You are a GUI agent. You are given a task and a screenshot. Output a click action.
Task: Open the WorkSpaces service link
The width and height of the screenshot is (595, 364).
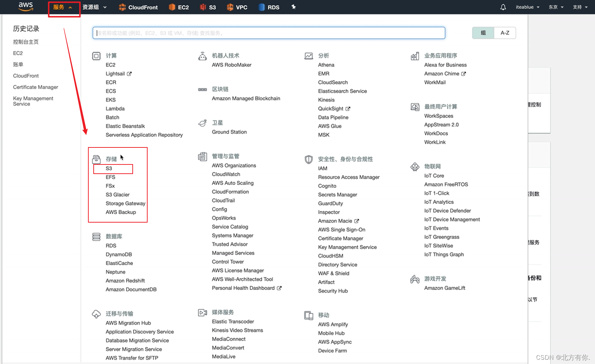(x=439, y=116)
